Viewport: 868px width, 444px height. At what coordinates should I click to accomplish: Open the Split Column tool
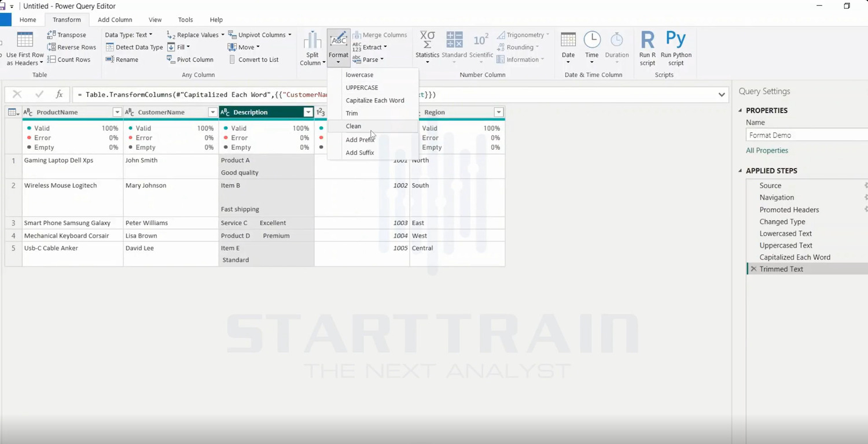pos(312,49)
